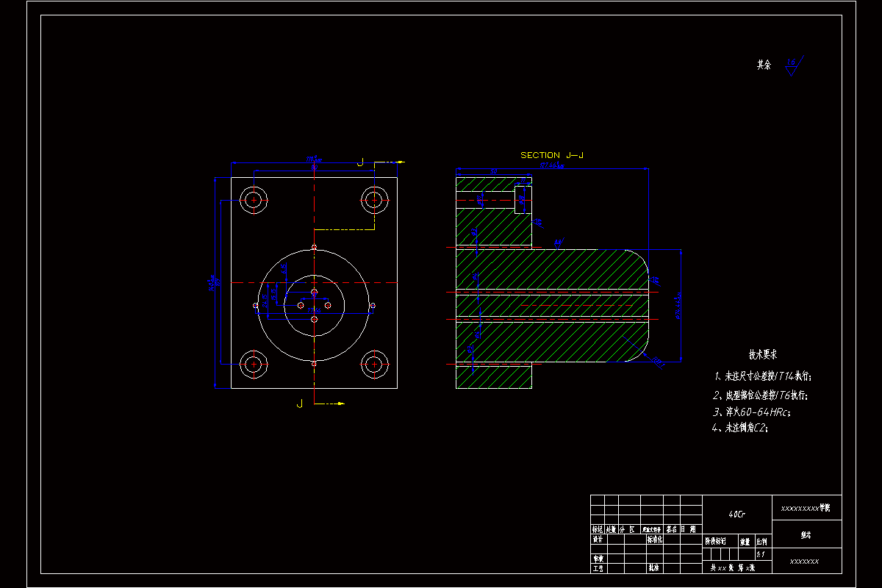
Task: Click the "分 区" title block header
Action: [627, 529]
